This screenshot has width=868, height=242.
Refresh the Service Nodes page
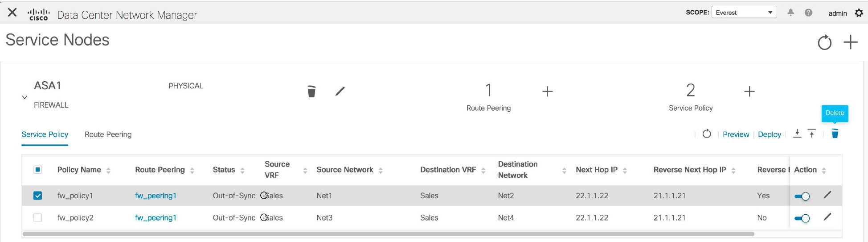click(x=824, y=42)
